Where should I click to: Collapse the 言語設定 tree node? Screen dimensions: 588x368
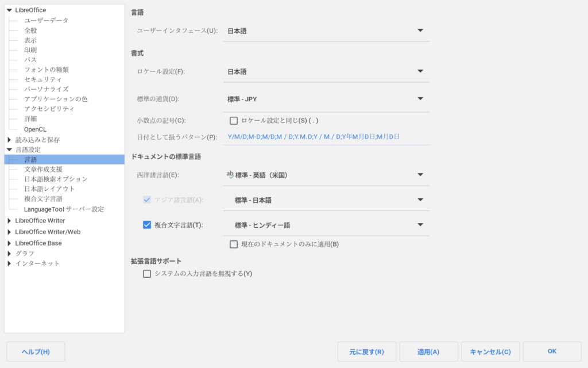click(9, 149)
